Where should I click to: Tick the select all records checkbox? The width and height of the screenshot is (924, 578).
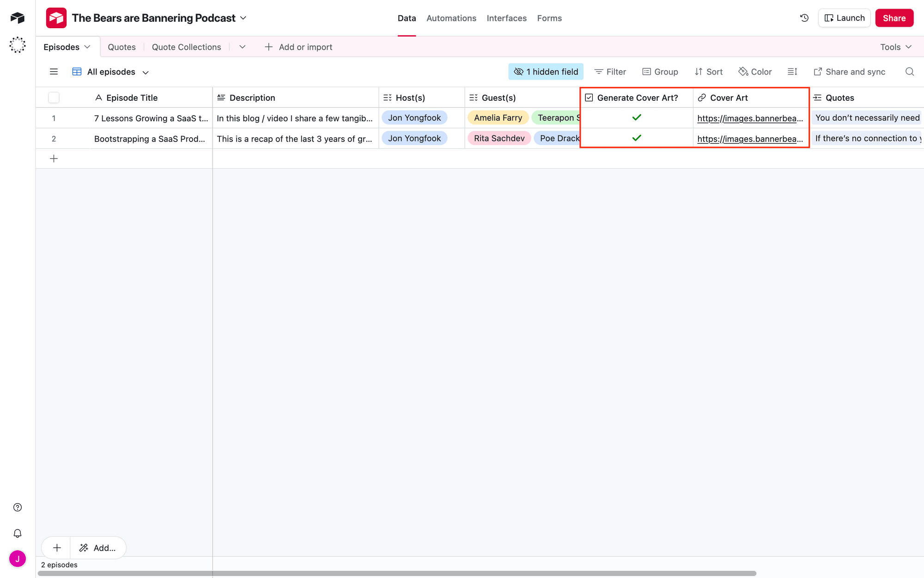pyautogui.click(x=54, y=98)
